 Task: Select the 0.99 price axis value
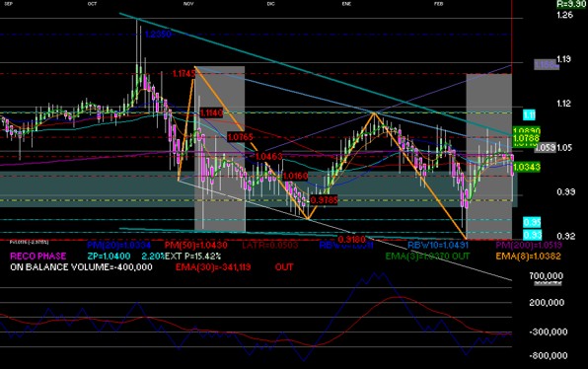(566, 191)
